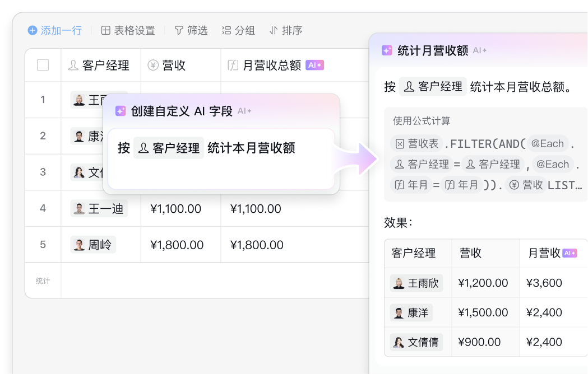Click the 客户经理 column header
This screenshot has width=588, height=374.
(100, 66)
